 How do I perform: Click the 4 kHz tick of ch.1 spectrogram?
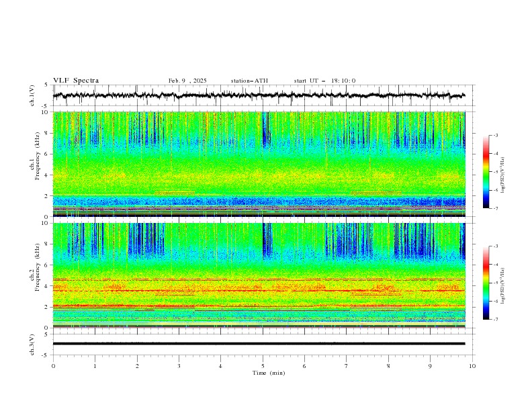(47, 175)
